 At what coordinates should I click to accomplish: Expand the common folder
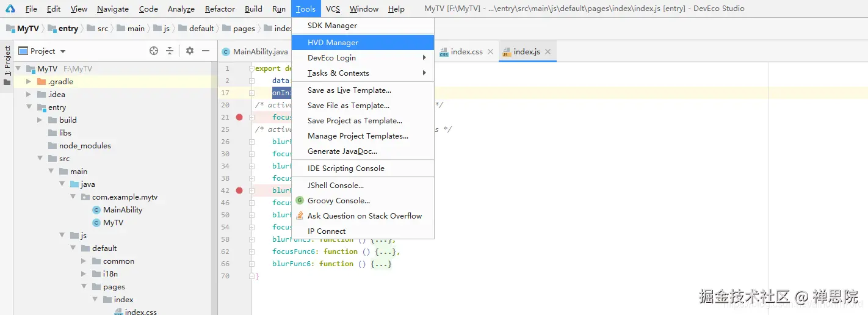(x=84, y=261)
